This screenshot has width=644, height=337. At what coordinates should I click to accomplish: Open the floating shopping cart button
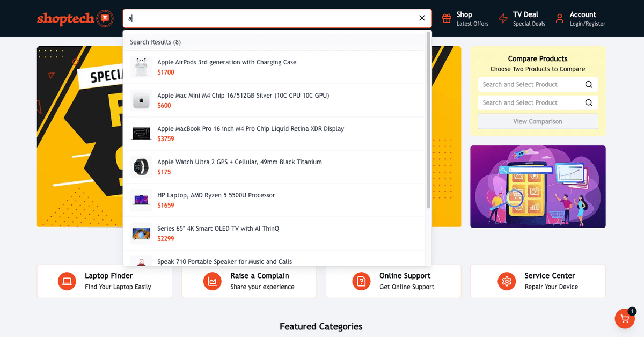(x=625, y=319)
